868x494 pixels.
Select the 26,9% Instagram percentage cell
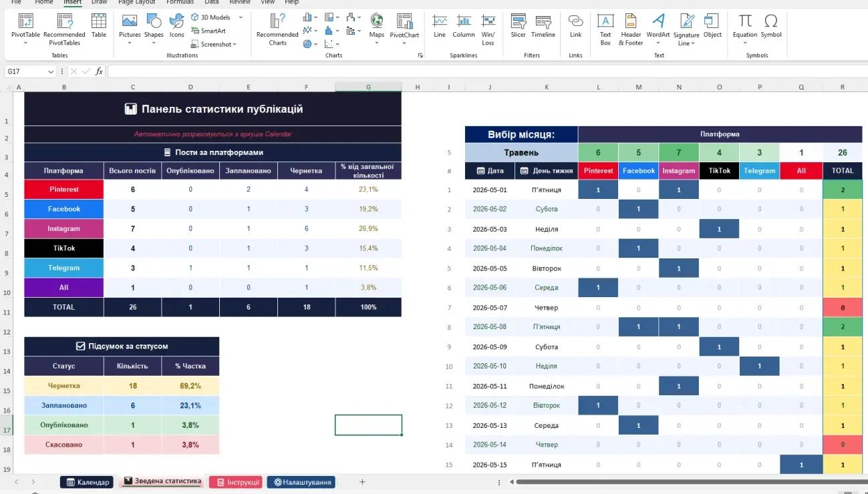click(x=368, y=228)
